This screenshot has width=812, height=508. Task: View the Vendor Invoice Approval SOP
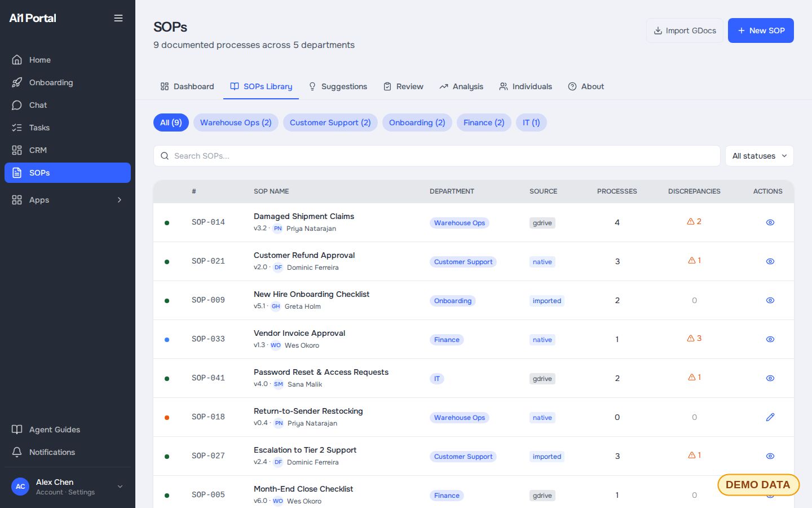[x=770, y=339]
